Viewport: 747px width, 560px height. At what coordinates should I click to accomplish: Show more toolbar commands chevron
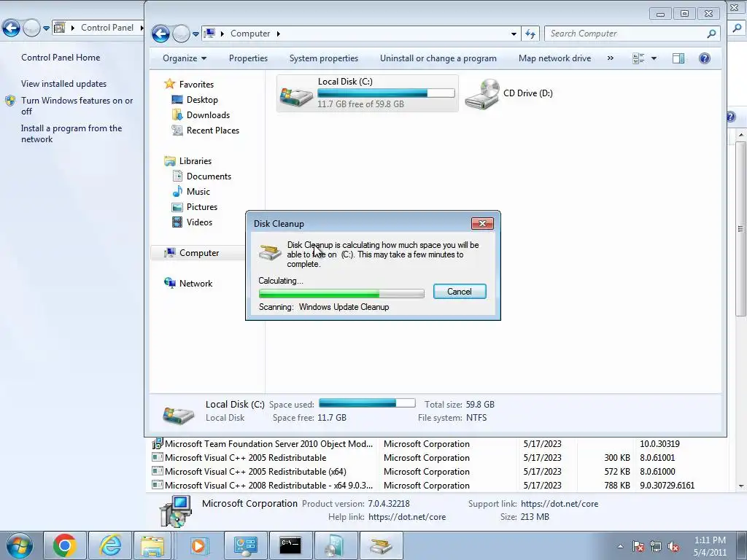tap(611, 58)
